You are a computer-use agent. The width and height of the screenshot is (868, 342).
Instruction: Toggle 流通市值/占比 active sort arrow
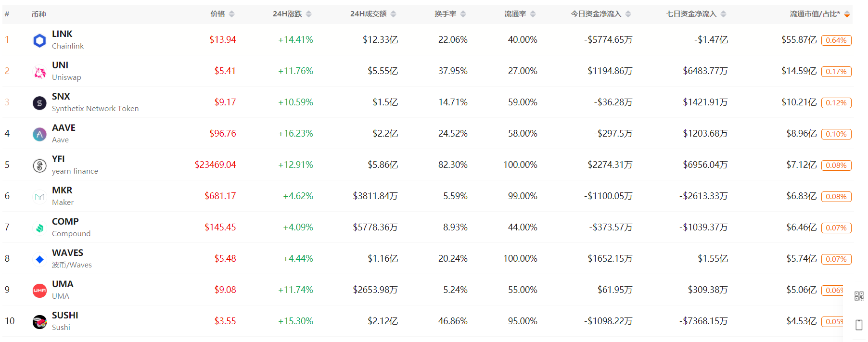coord(847,14)
